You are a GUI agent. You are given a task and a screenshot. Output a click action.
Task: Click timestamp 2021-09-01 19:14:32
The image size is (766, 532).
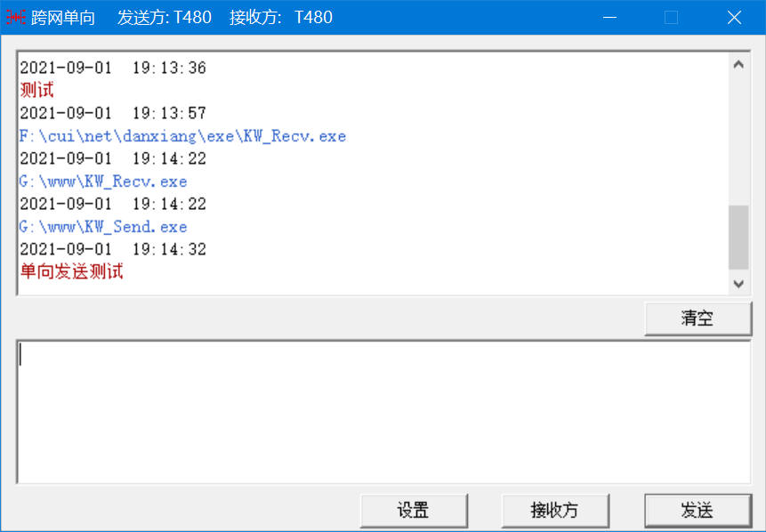[x=113, y=249]
